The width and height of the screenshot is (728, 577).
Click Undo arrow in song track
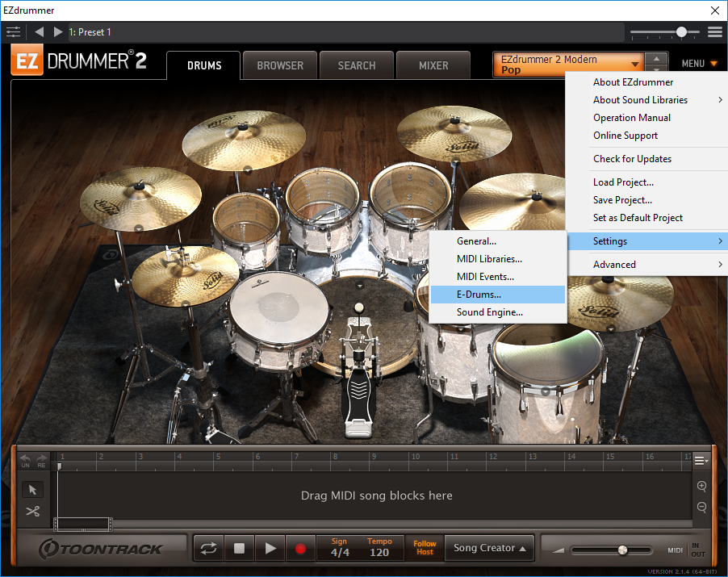click(x=25, y=461)
